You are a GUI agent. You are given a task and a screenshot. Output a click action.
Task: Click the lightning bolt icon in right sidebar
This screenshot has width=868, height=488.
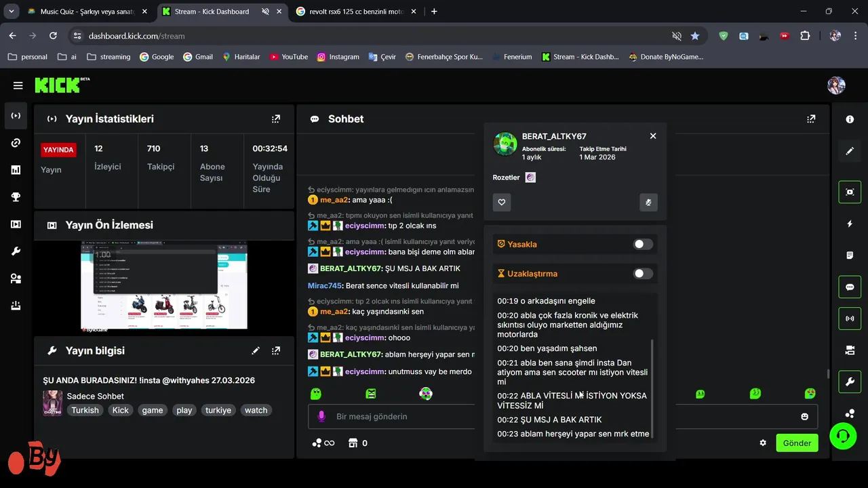pos(850,224)
